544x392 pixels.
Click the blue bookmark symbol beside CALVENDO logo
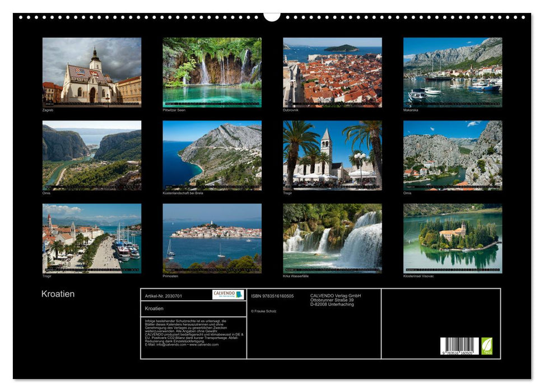239,295
